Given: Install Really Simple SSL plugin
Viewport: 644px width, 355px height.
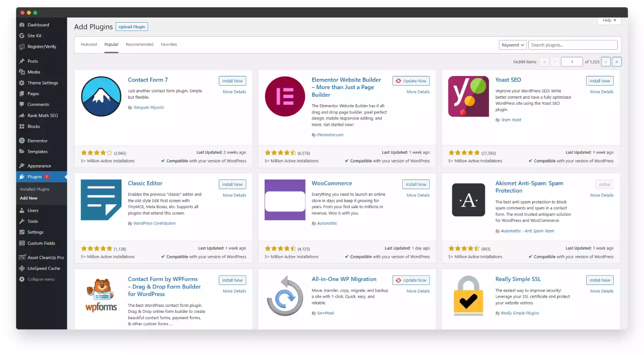Looking at the screenshot, I should coord(600,280).
